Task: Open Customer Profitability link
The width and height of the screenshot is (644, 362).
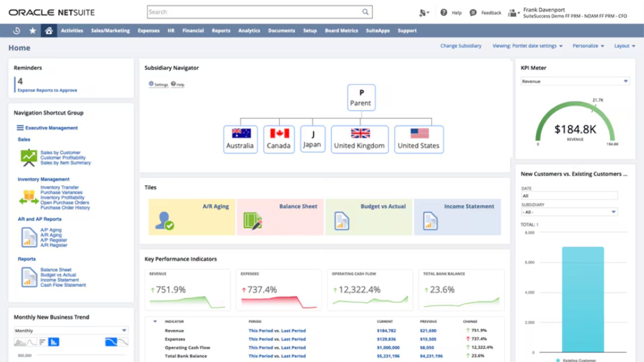Action: point(63,158)
